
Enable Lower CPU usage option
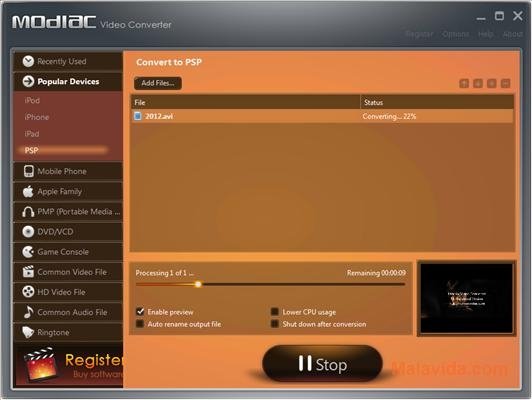point(275,311)
